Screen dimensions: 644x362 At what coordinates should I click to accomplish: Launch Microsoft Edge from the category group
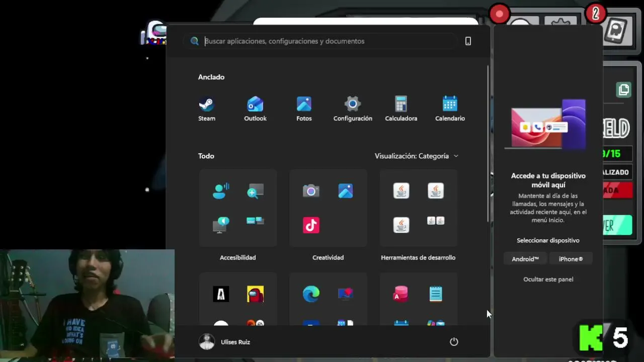tap(311, 294)
